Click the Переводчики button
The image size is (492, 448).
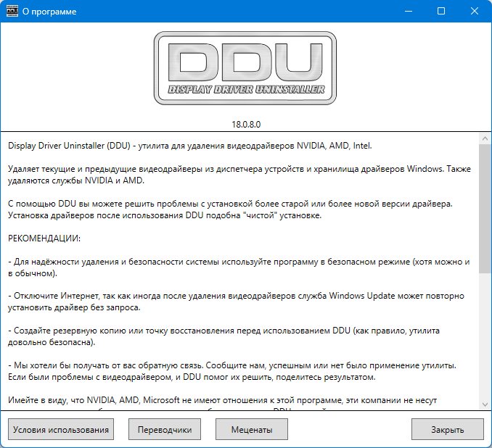tap(165, 429)
